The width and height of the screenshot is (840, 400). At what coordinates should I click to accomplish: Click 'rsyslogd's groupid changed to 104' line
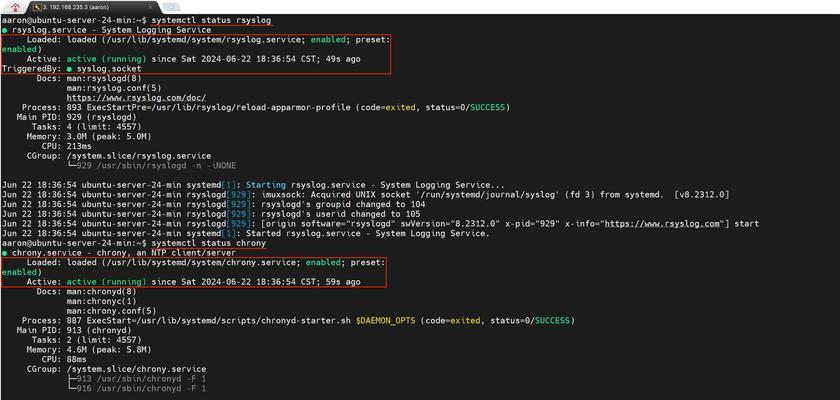(214, 204)
